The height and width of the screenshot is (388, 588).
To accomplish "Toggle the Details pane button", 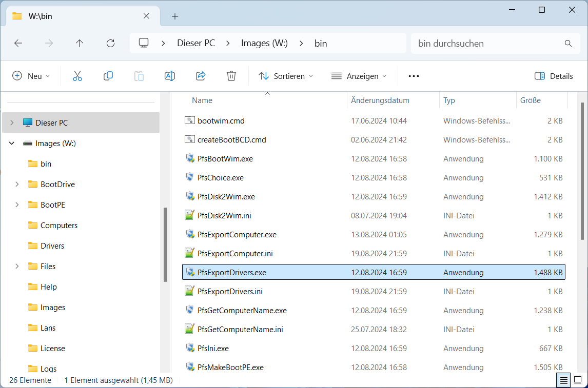I will (x=554, y=76).
